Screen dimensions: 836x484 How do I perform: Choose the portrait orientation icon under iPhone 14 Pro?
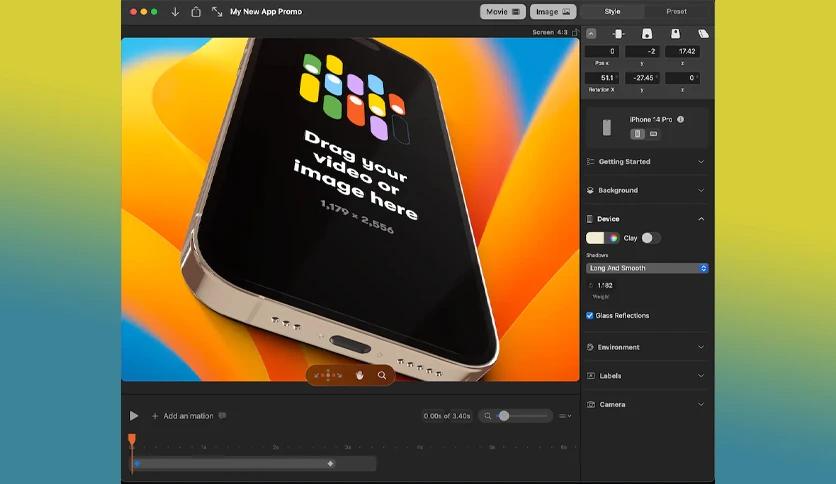[637, 134]
